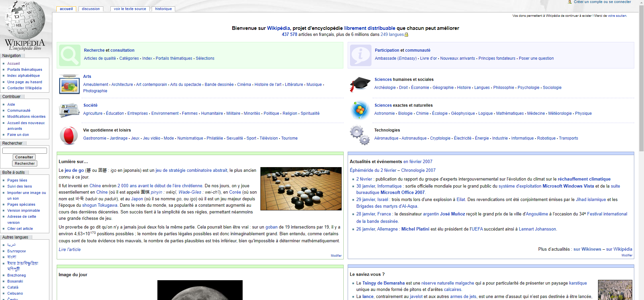Click the 437 578 articles count link
The image size is (644, 300).
289,35
